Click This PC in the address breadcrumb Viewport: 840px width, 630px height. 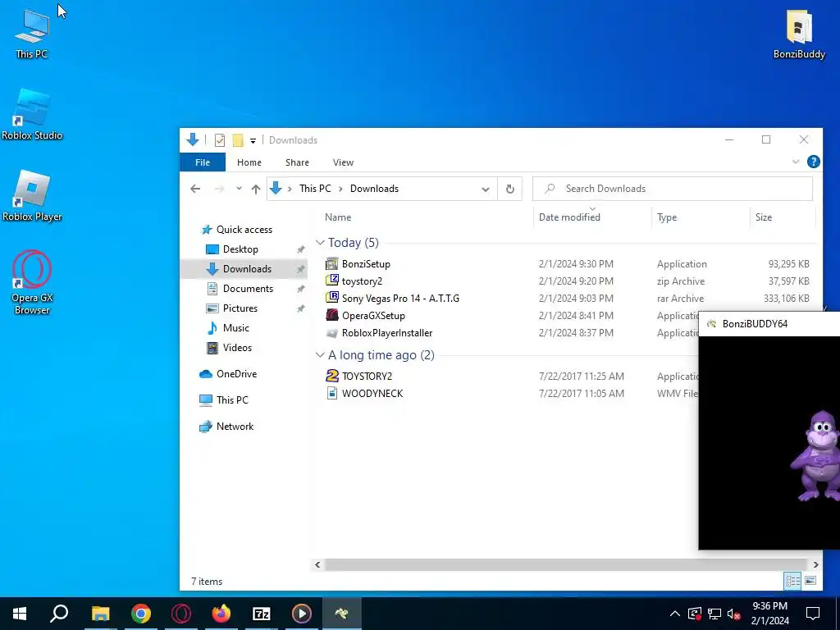click(315, 189)
